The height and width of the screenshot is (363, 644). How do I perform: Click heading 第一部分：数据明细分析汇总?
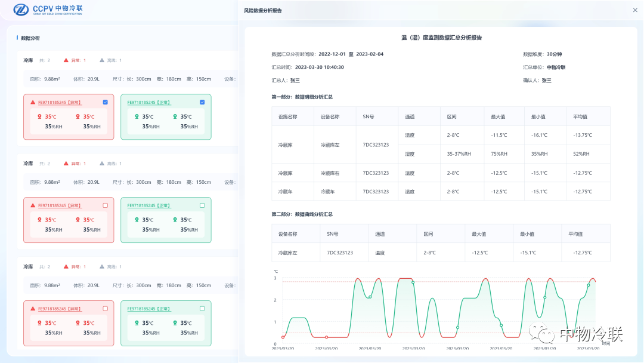tap(302, 97)
